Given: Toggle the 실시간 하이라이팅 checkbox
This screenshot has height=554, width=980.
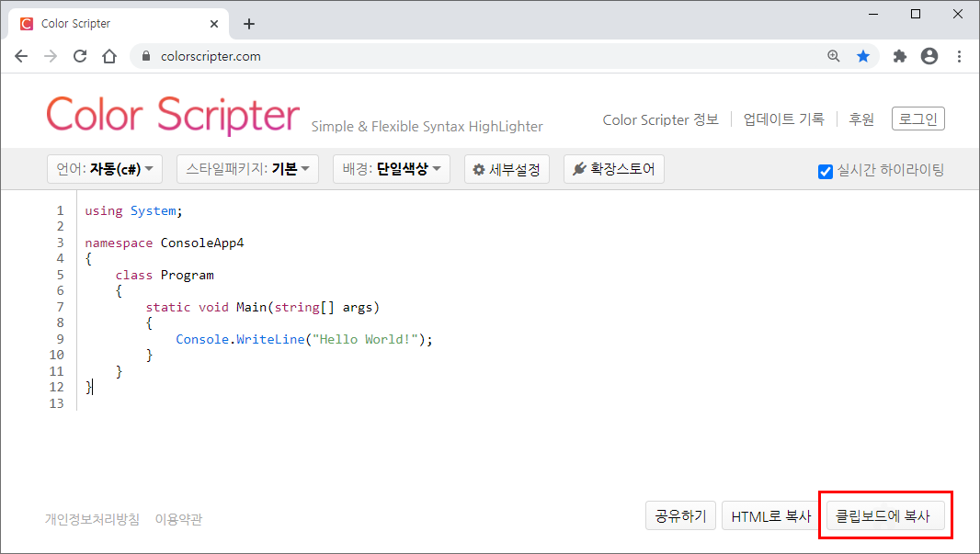Looking at the screenshot, I should [x=825, y=171].
